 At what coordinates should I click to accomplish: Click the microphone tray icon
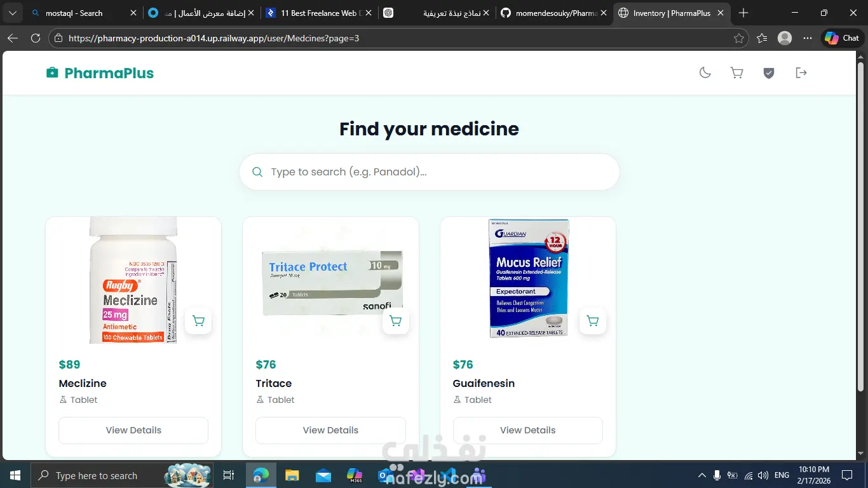[x=717, y=475]
